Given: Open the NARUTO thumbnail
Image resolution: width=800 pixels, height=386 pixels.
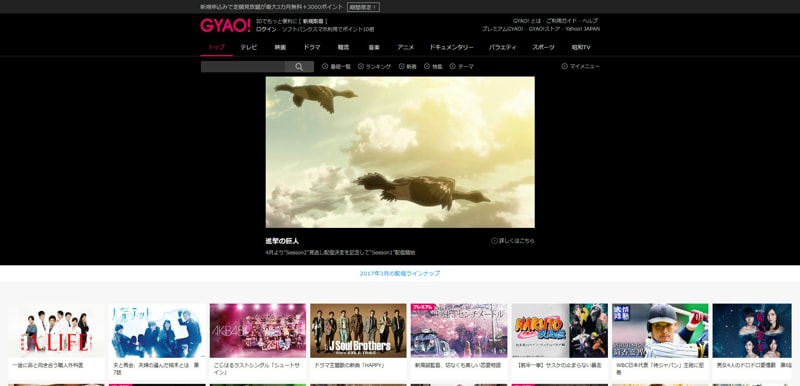Looking at the screenshot, I should pos(560,330).
